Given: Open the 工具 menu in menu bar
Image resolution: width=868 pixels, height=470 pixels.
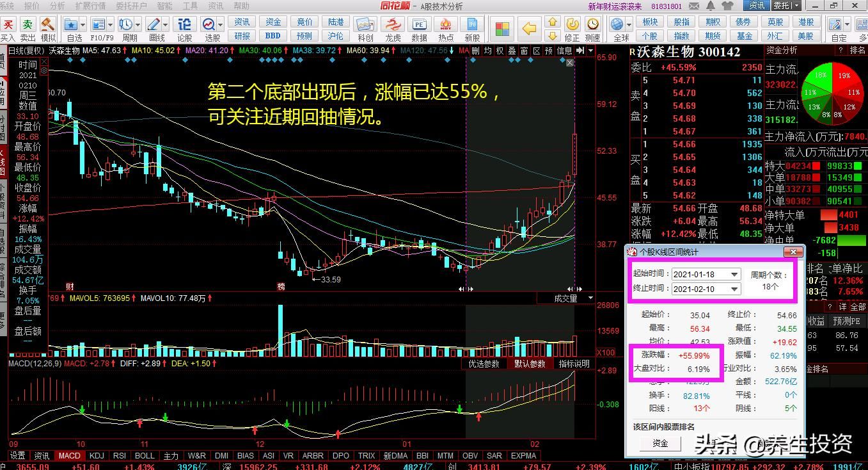Looking at the screenshot, I should pos(190,6).
